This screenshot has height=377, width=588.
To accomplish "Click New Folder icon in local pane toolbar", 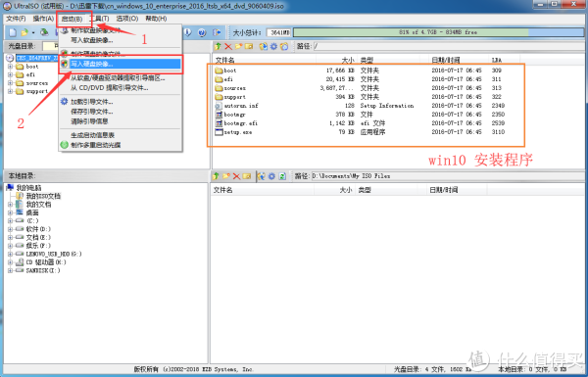I will pyautogui.click(x=226, y=176).
